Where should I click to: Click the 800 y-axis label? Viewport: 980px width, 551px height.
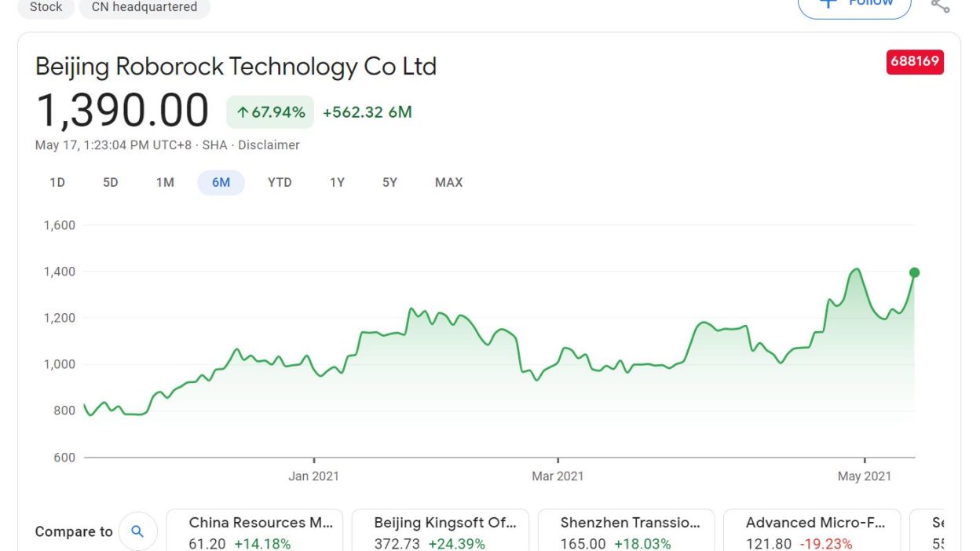(x=64, y=411)
